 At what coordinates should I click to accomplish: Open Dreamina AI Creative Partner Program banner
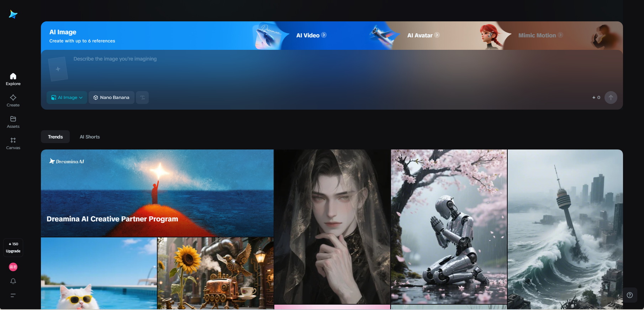(157, 193)
